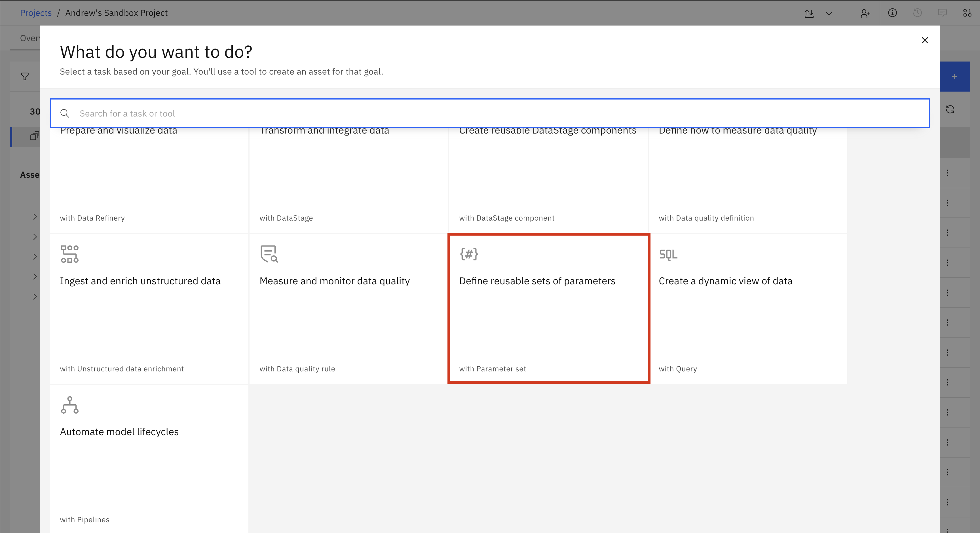Expand the first asset type chevron in sidebar
Image resolution: width=980 pixels, height=533 pixels.
pyautogui.click(x=35, y=217)
